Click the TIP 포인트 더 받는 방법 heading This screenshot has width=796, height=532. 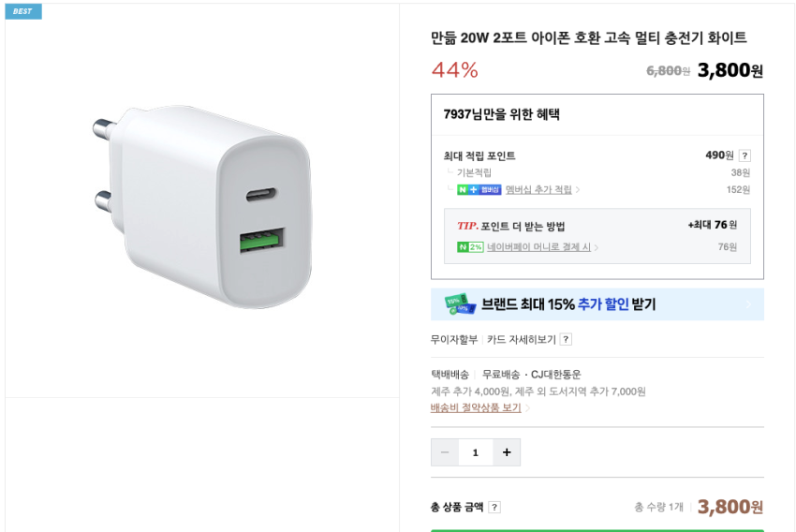(510, 226)
